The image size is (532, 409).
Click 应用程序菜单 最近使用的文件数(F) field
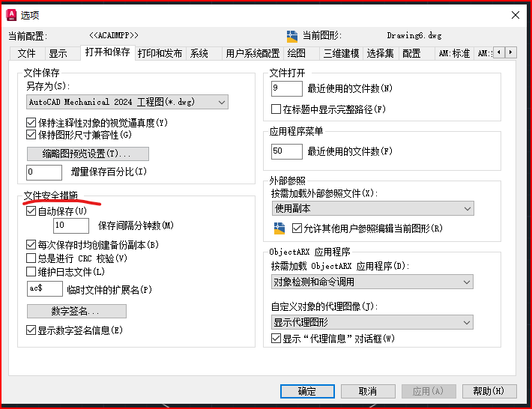pyautogui.click(x=287, y=151)
